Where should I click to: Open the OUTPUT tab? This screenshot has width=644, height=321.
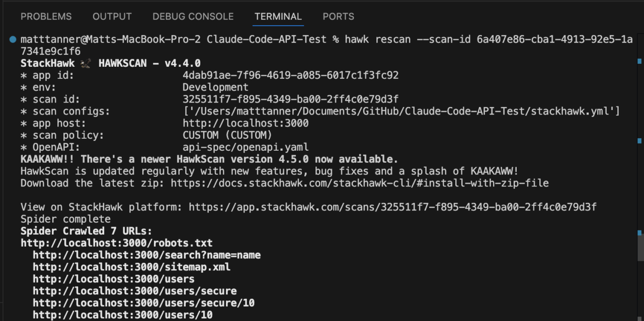[x=112, y=17]
